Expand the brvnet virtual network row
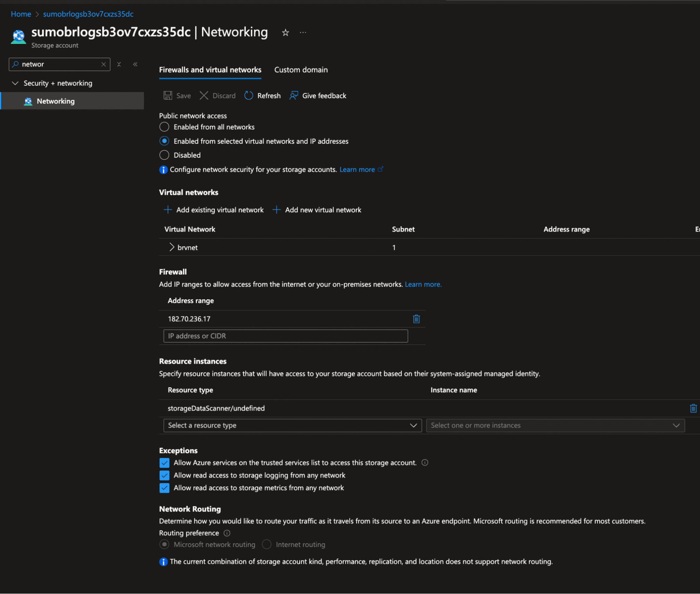 click(172, 247)
